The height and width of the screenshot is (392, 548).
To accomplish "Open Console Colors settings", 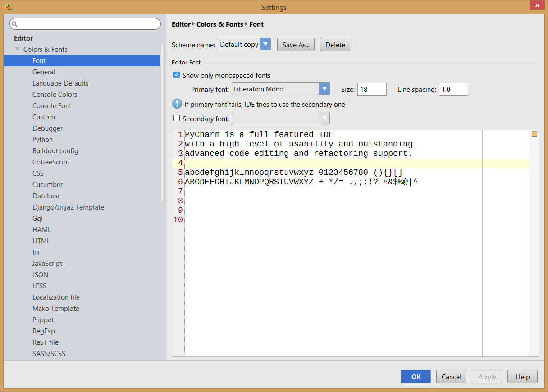I will [55, 94].
